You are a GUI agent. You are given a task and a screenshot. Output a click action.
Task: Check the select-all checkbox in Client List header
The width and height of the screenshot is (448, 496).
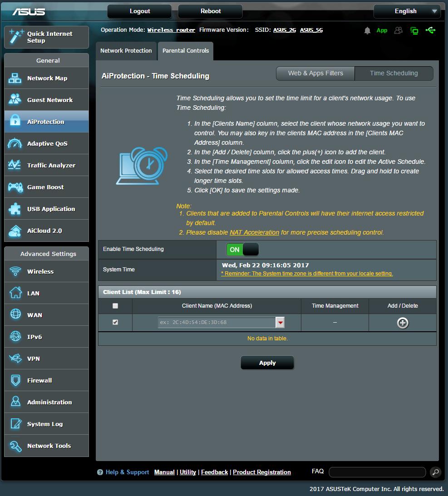pyautogui.click(x=115, y=305)
